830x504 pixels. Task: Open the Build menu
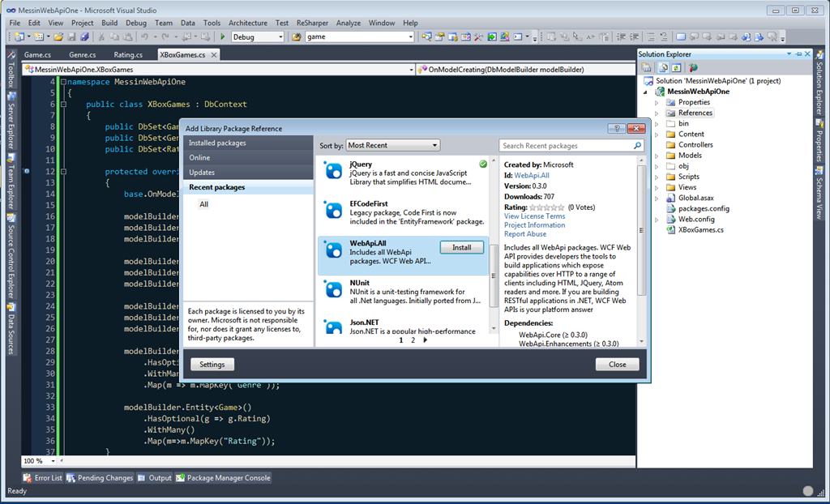pyautogui.click(x=109, y=23)
